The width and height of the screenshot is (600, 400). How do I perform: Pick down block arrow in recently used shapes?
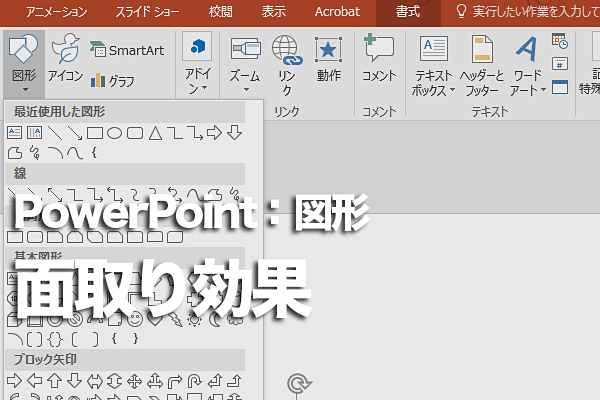[234, 133]
